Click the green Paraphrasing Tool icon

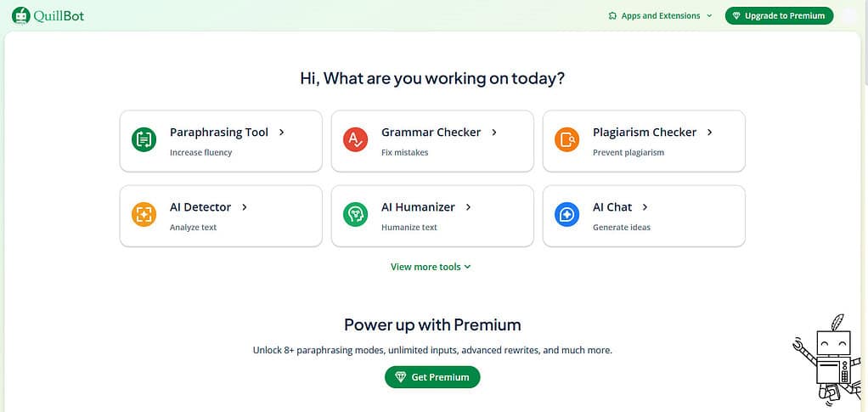pos(144,139)
